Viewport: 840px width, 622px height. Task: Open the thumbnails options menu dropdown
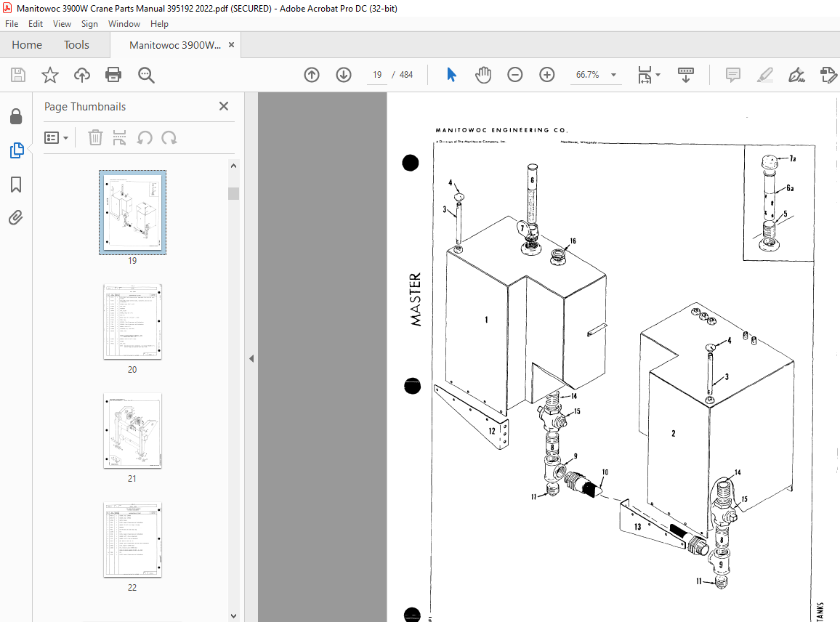[x=56, y=137]
